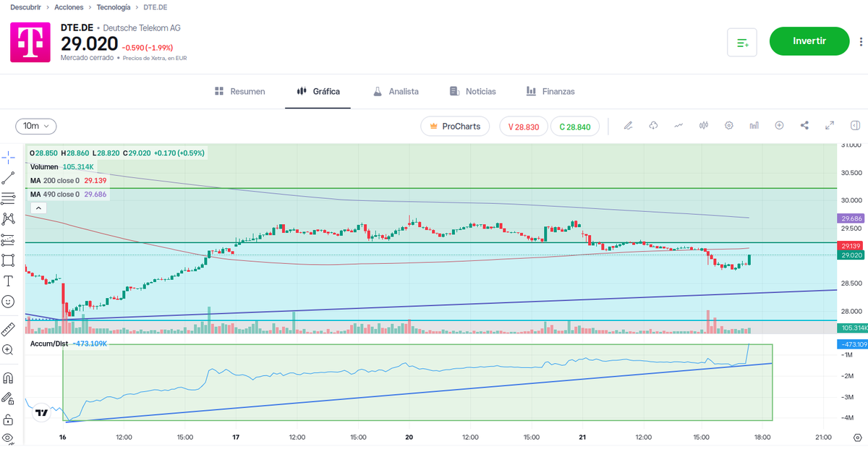Open Tecnología breadcrumb link

coord(114,7)
